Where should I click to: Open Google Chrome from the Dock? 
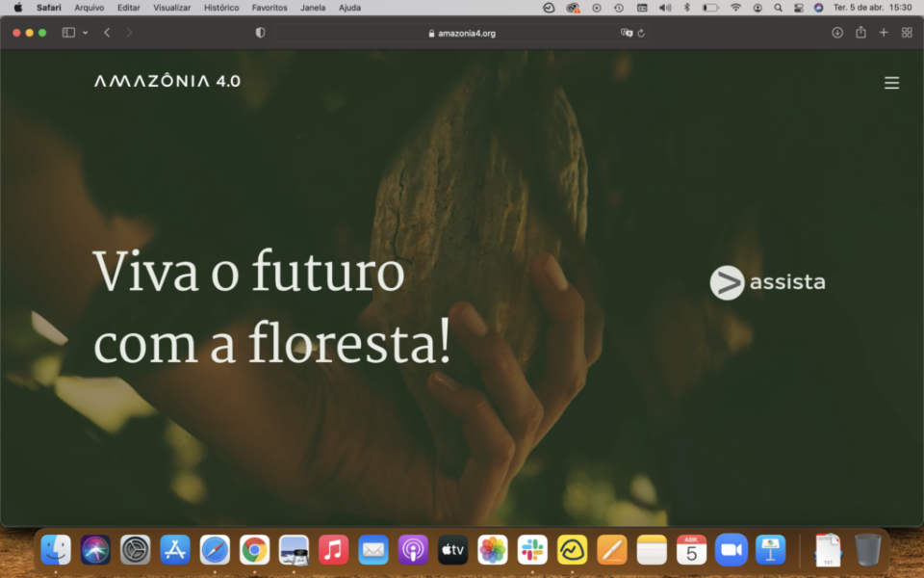(254, 550)
